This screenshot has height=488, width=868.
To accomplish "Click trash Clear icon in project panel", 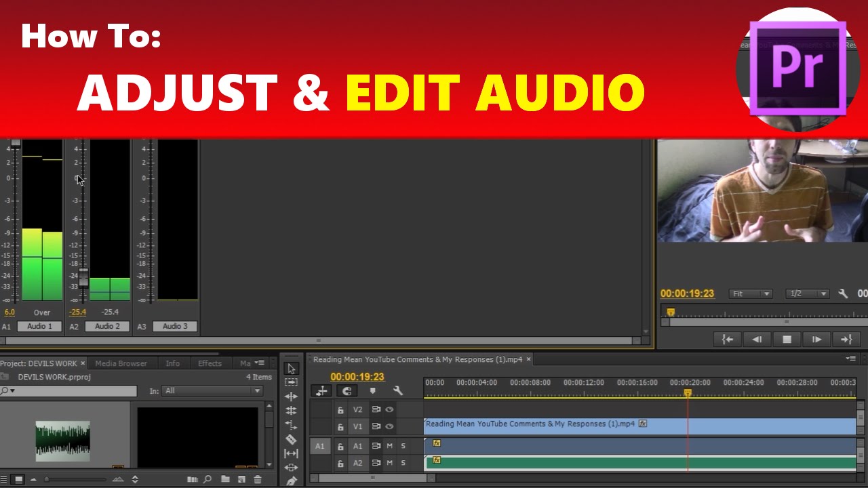I will pos(258,479).
